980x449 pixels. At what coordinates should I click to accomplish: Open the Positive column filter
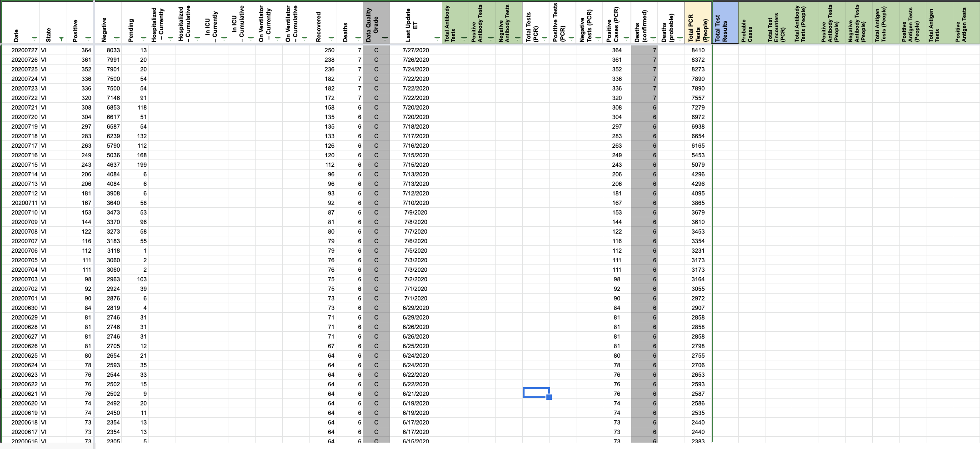tap(88, 39)
